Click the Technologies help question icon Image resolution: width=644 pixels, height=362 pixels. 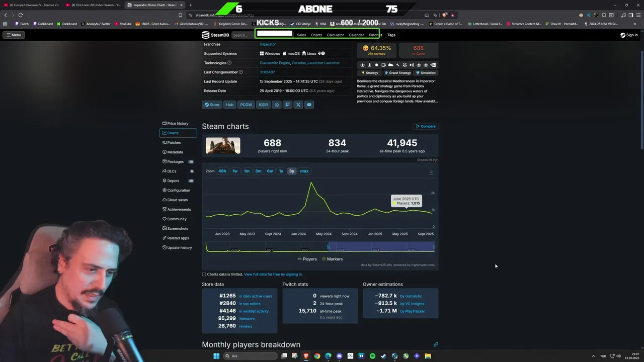[229, 63]
